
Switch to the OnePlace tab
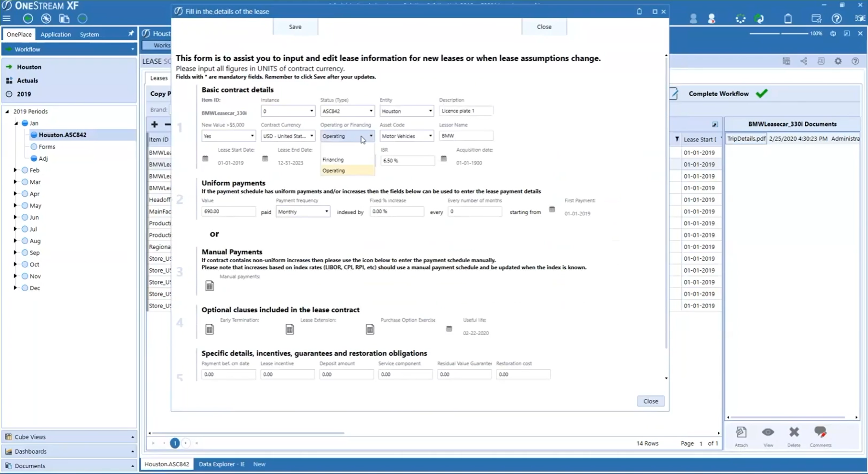tap(19, 34)
